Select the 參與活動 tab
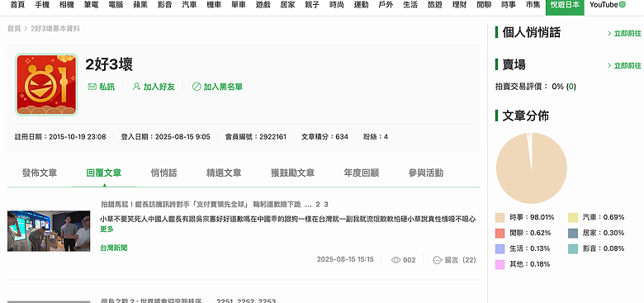This screenshot has height=303, width=644. pos(426,173)
